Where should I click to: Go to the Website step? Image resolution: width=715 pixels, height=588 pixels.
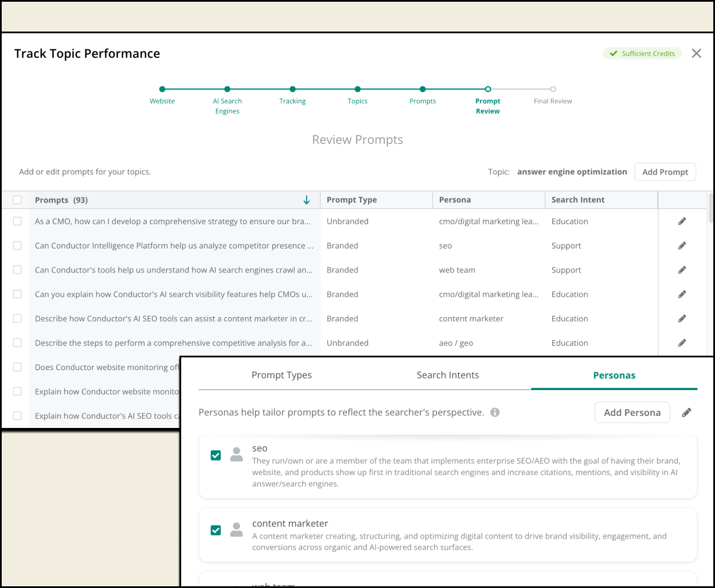tap(162, 95)
